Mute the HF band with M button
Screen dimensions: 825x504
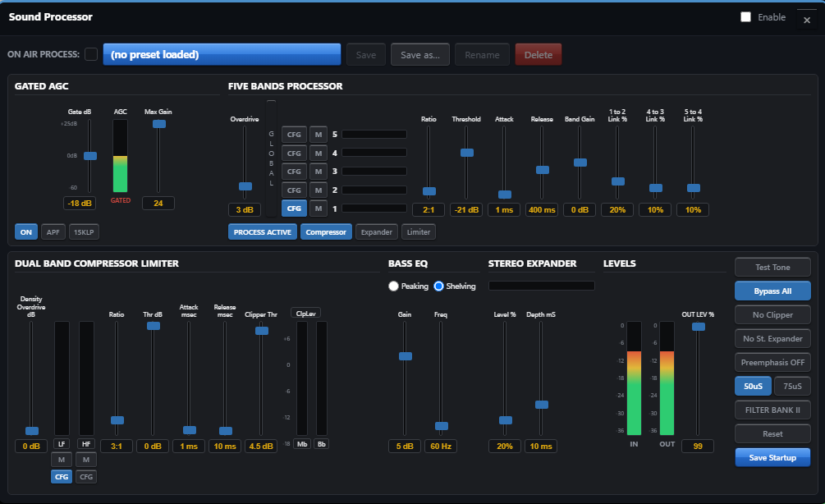(x=86, y=460)
